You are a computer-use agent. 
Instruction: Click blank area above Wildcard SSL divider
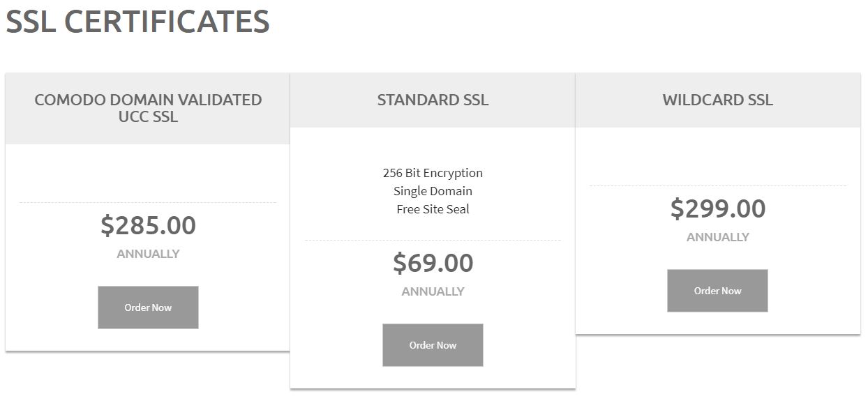tap(718, 156)
